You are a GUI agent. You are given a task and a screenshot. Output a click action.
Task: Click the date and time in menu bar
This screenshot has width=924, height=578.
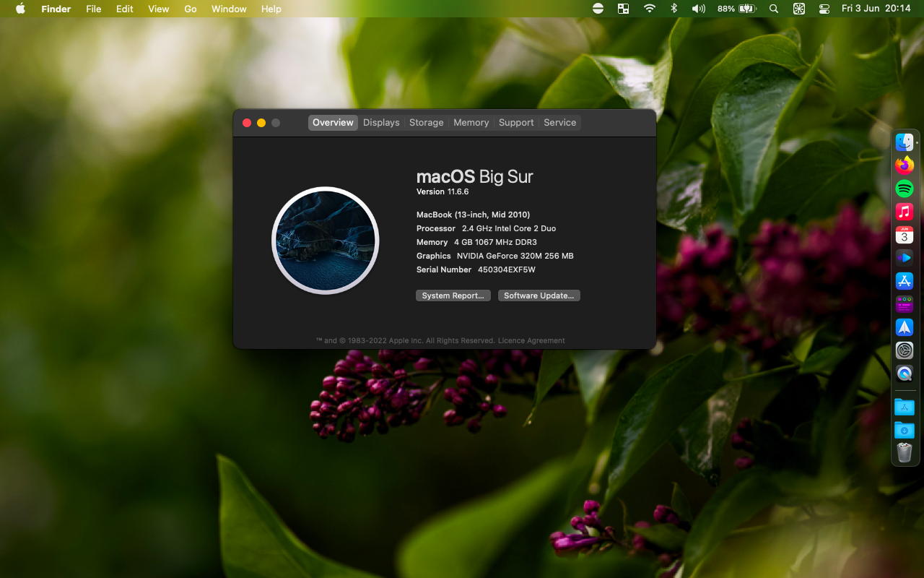876,9
